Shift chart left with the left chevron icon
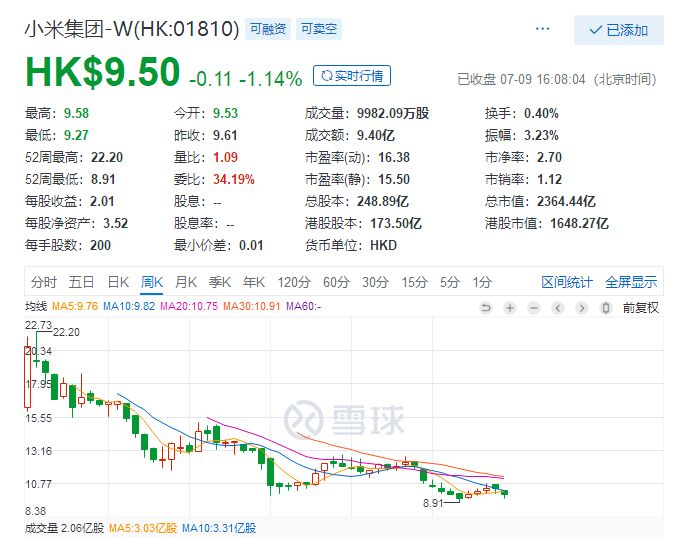The height and width of the screenshot is (537, 682). [558, 308]
